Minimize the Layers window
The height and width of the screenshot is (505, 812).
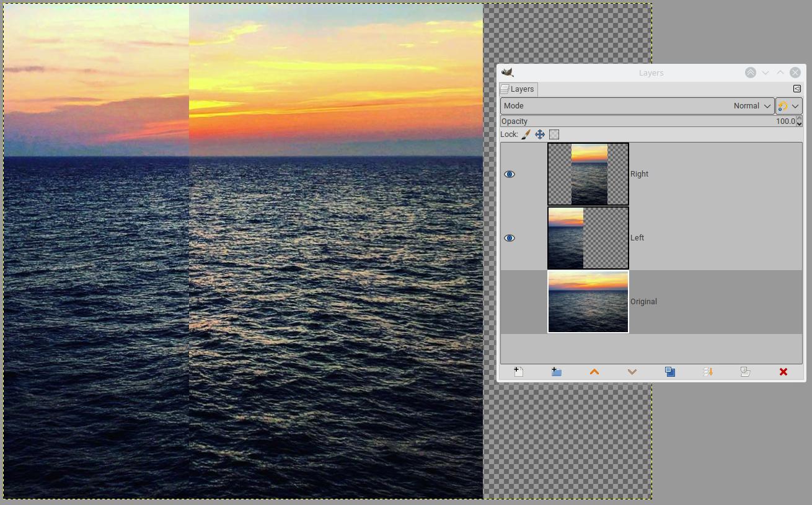tap(766, 72)
